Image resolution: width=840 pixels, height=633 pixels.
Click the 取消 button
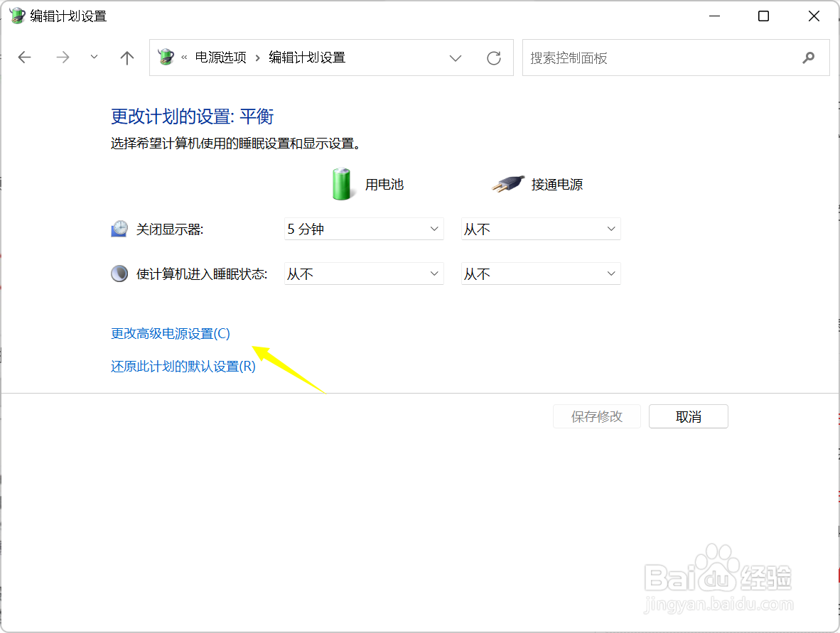pyautogui.click(x=687, y=416)
